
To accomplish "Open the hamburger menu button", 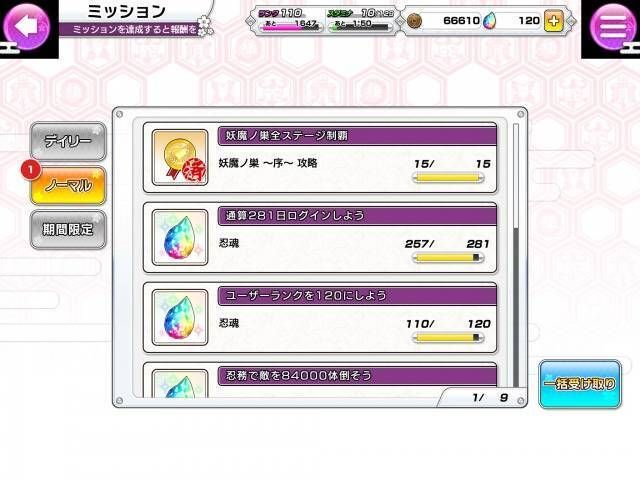I will coord(613,27).
